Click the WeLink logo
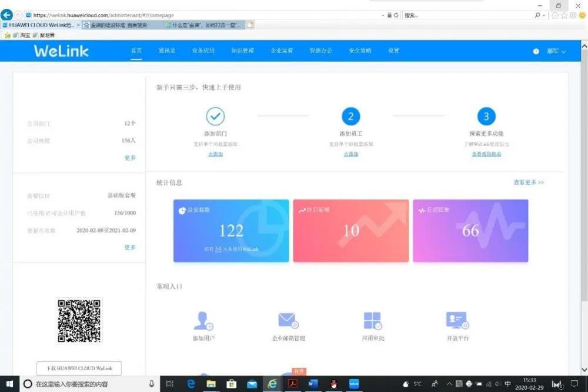This screenshot has width=588, height=392. [61, 51]
